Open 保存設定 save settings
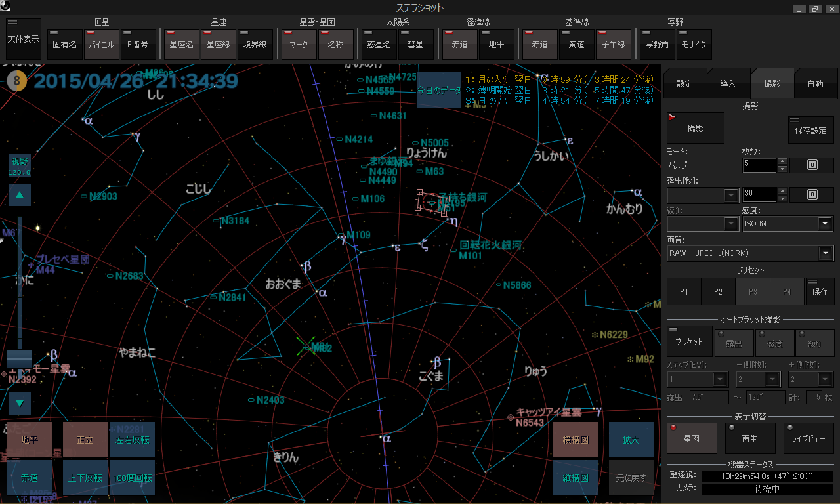This screenshot has height=504, width=840. tap(810, 130)
